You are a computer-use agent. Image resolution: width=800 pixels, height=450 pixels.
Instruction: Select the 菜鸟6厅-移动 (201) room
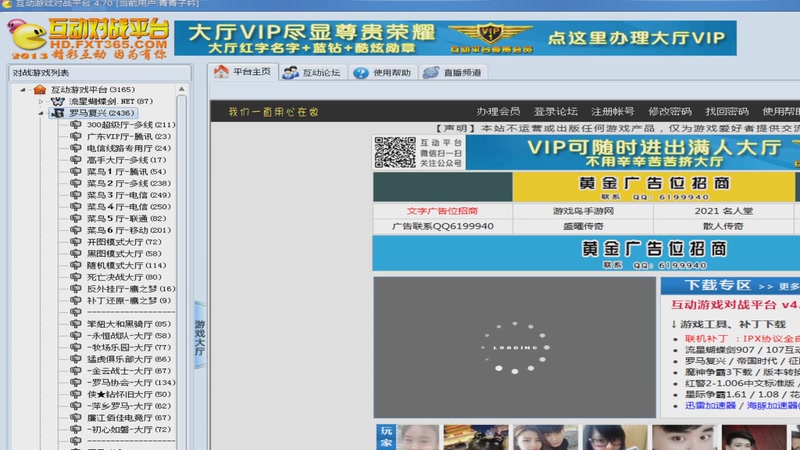pyautogui.click(x=129, y=230)
